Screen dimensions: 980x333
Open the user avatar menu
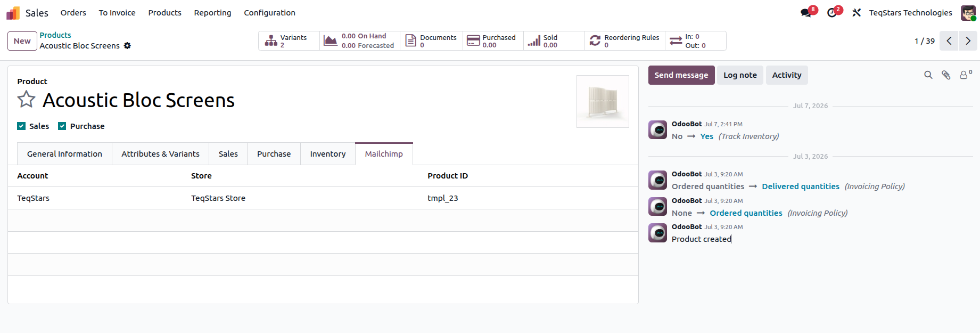968,13
